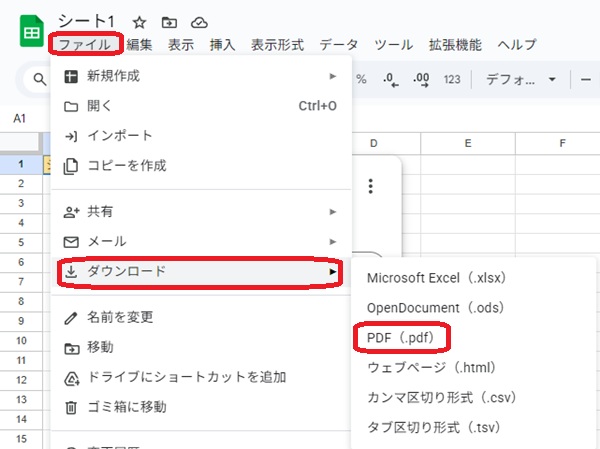
Task: Open the 123 number format dropdown
Action: [452, 79]
